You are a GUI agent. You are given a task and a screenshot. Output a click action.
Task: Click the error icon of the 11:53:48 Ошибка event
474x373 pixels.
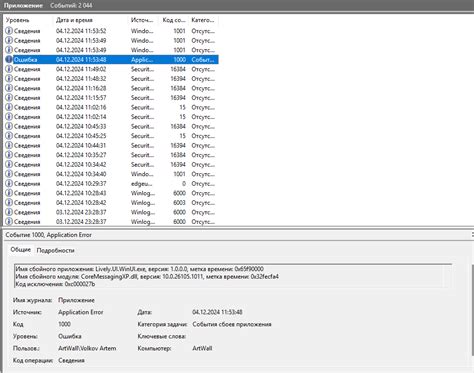click(9, 60)
